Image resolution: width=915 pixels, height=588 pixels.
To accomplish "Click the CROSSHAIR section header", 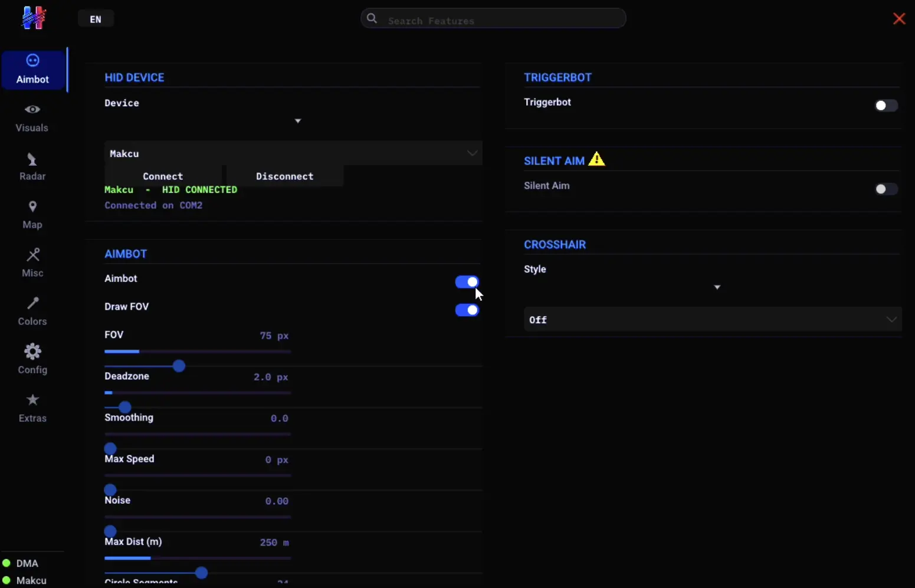I will (555, 245).
